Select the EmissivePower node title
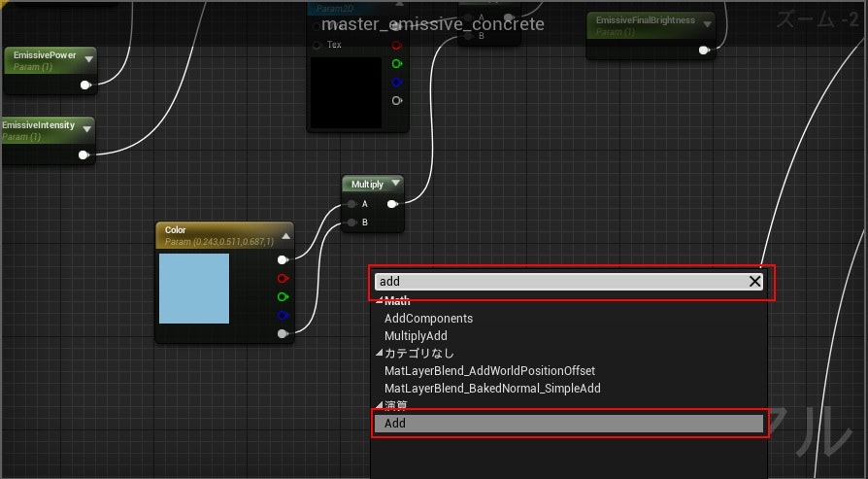The image size is (868, 479). [45, 55]
